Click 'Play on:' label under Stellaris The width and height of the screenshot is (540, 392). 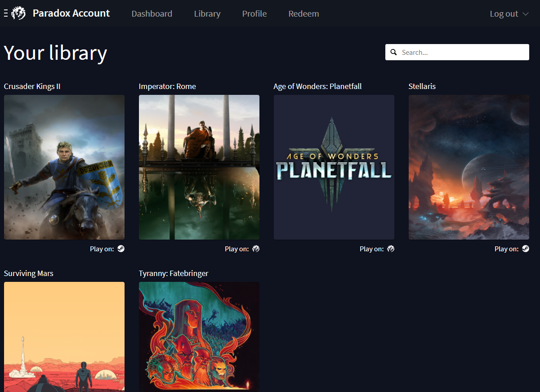coord(507,249)
